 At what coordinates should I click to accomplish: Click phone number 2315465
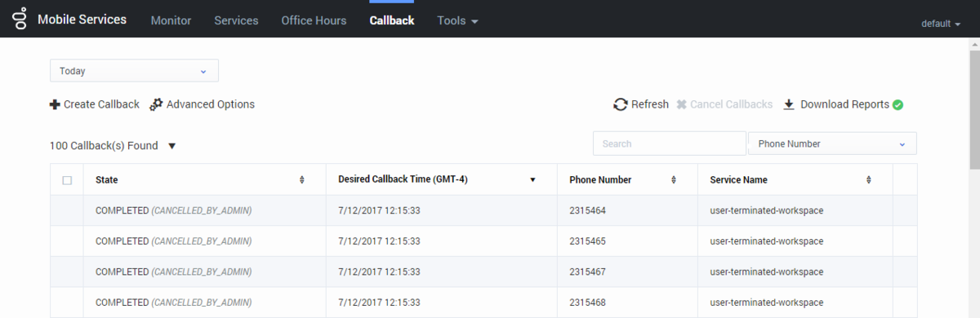coord(588,241)
